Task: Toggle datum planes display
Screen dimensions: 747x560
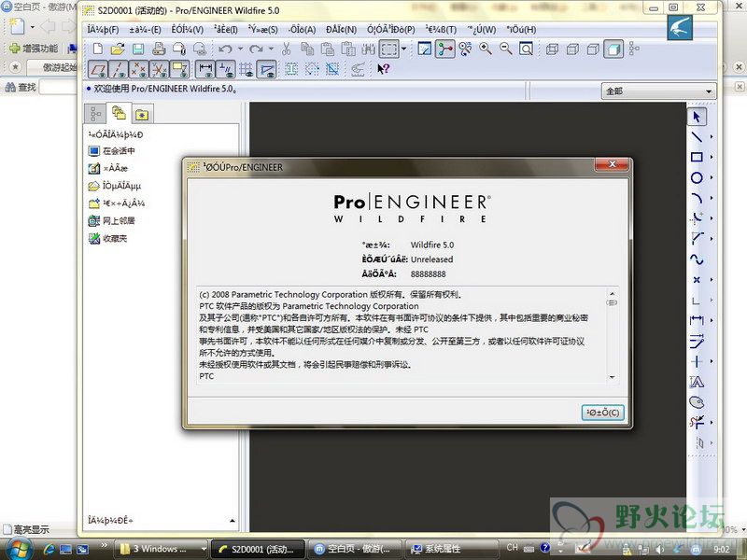Action: tap(98, 69)
